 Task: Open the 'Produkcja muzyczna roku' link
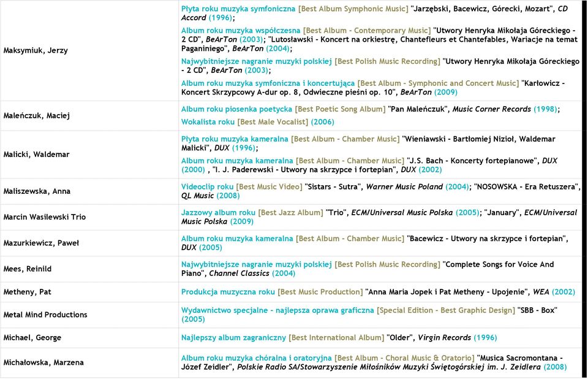228,292
